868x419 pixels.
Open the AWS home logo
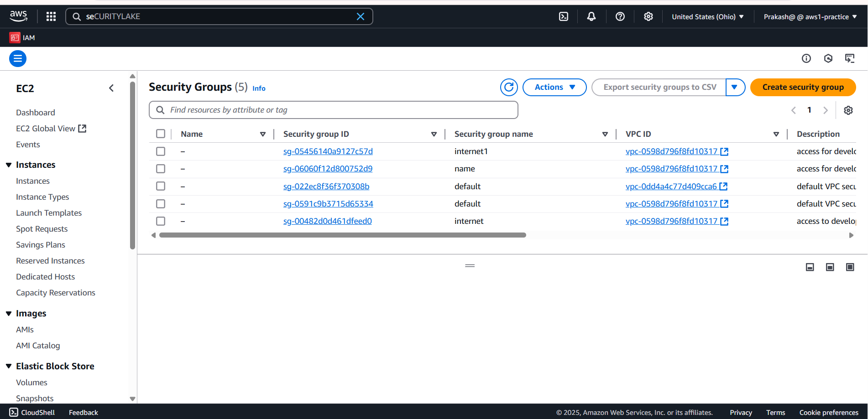pyautogui.click(x=18, y=16)
